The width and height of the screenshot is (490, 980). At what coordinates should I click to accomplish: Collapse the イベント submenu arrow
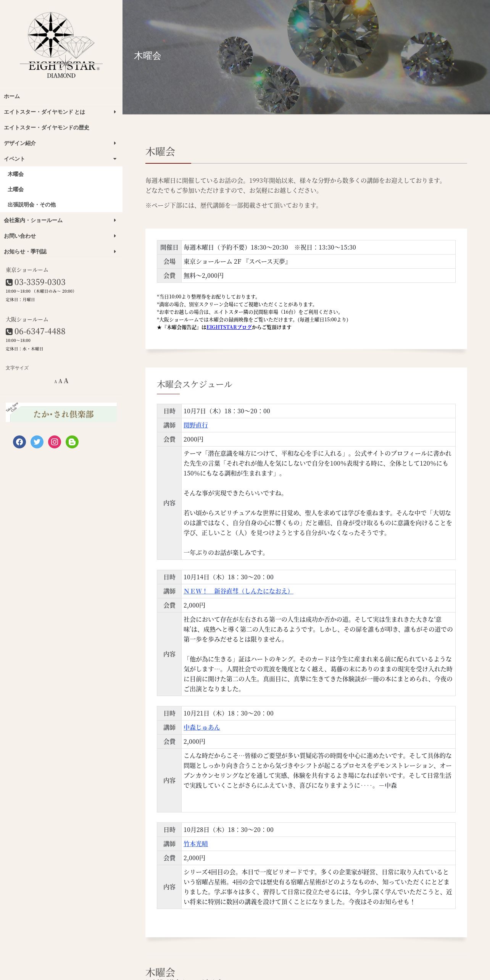[115, 159]
